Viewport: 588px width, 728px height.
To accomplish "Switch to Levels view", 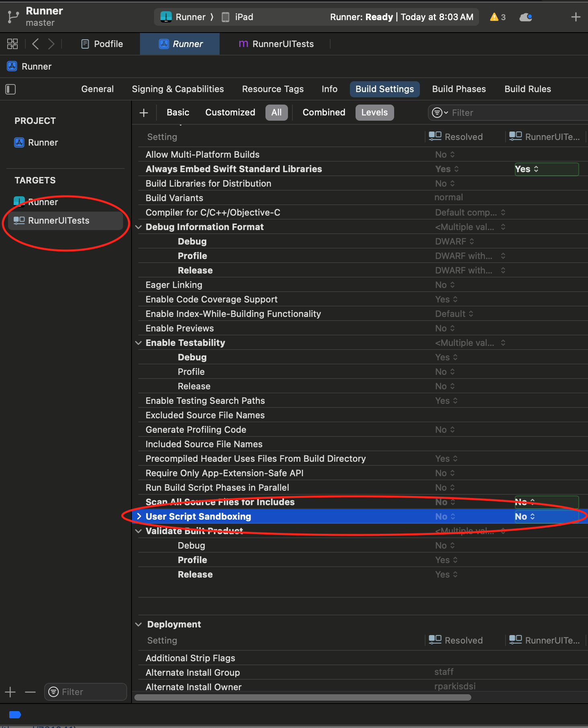I will 374,112.
